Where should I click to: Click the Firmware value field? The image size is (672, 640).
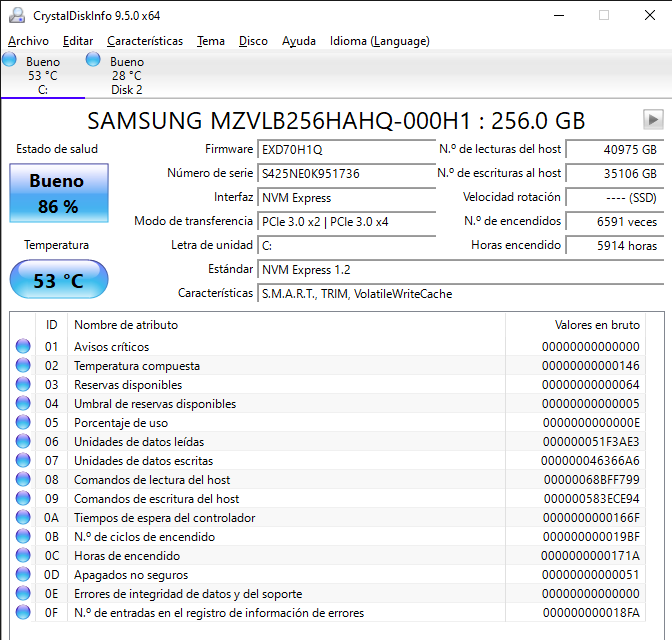343,149
